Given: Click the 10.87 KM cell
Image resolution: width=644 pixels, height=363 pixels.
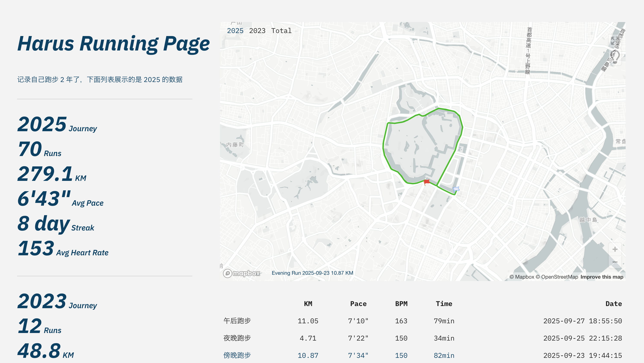Looking at the screenshot, I should coord(308,355).
